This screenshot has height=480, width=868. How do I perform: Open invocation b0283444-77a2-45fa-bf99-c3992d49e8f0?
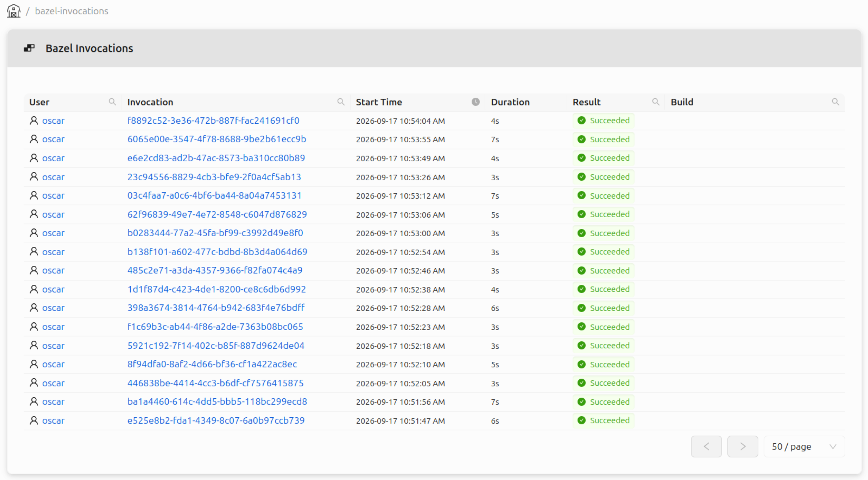215,233
